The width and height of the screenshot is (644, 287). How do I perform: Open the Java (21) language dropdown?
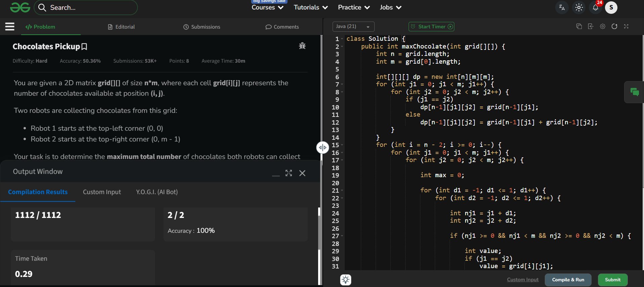pyautogui.click(x=353, y=27)
